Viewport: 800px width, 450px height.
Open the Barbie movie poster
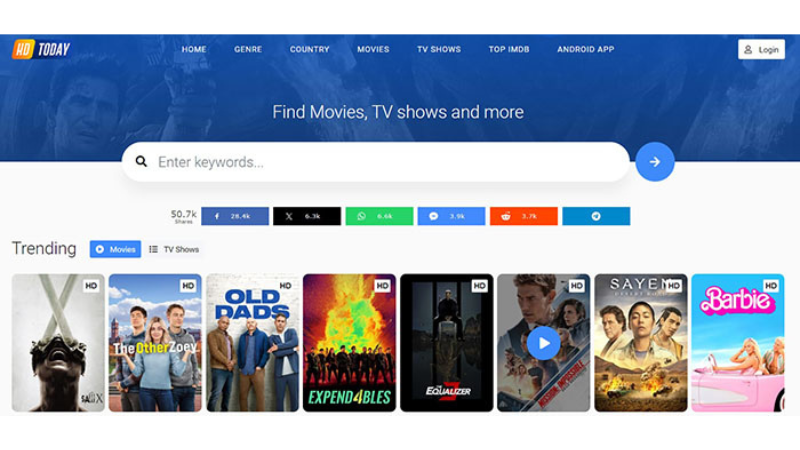pyautogui.click(x=738, y=343)
